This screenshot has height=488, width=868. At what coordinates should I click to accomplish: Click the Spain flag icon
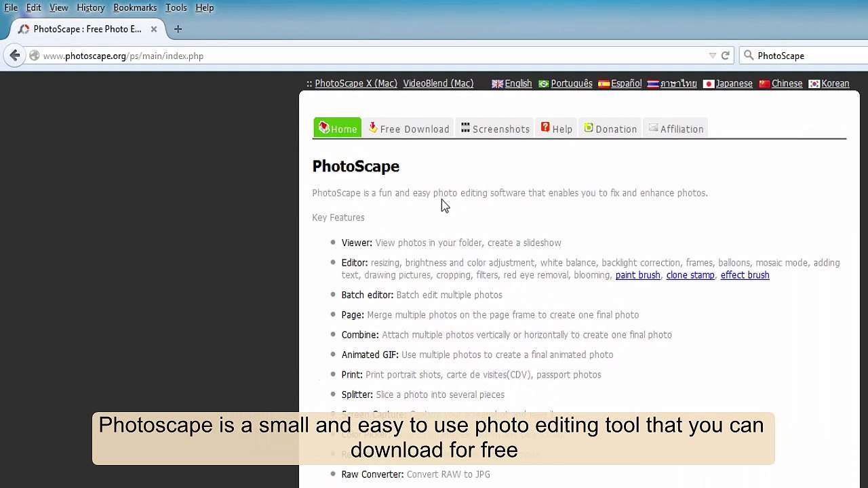(604, 83)
